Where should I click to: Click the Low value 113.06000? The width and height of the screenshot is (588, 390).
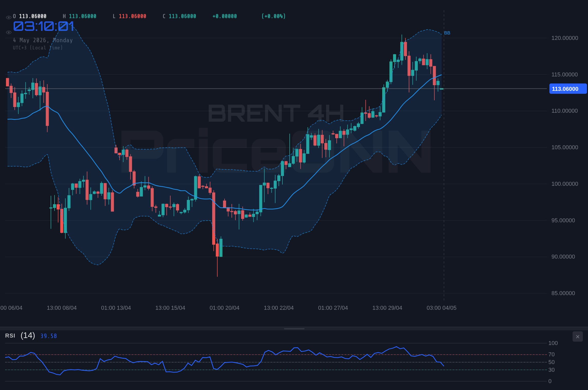pos(132,16)
